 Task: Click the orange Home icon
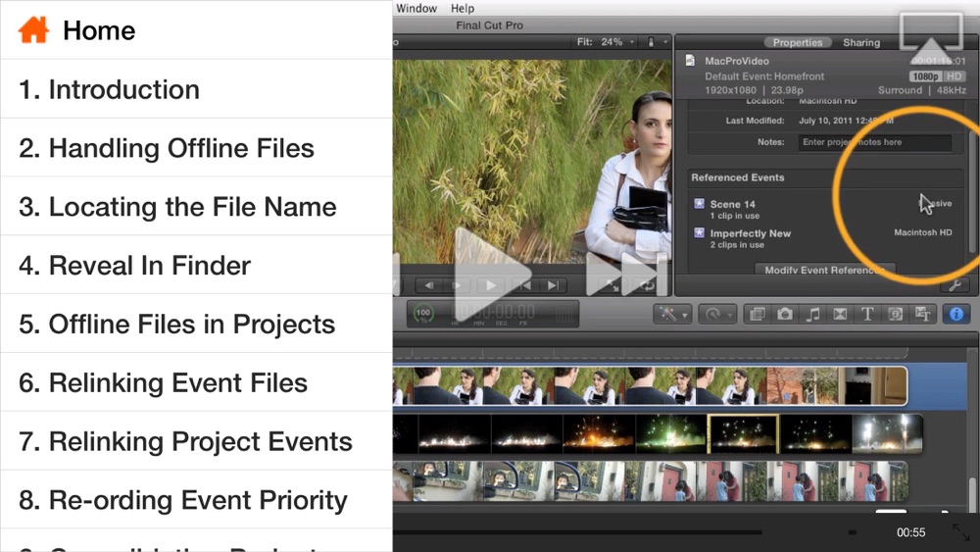33,30
